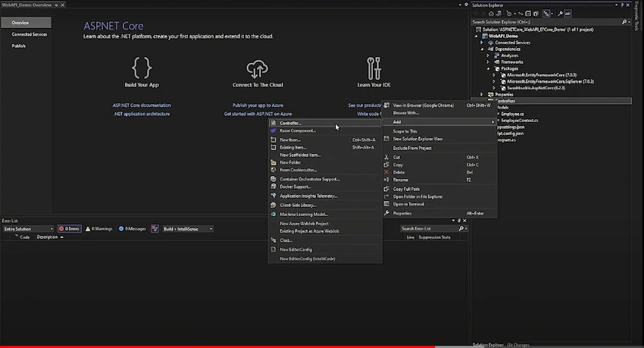Choose Controller... from Add submenu
The width and height of the screenshot is (644, 348).
coord(325,123)
